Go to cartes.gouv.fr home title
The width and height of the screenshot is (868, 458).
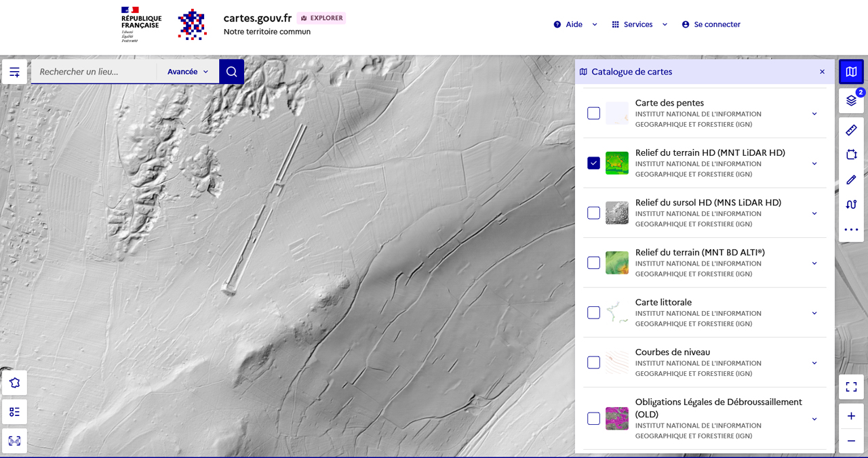[x=258, y=18]
